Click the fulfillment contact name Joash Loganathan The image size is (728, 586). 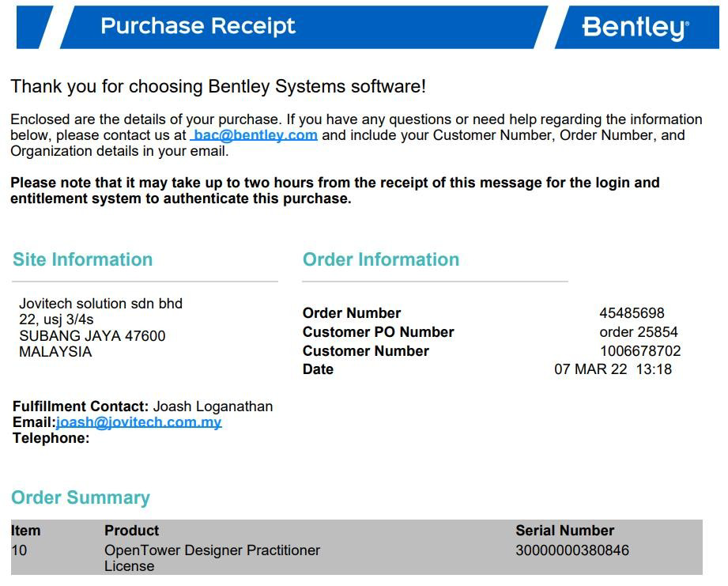[x=213, y=406]
